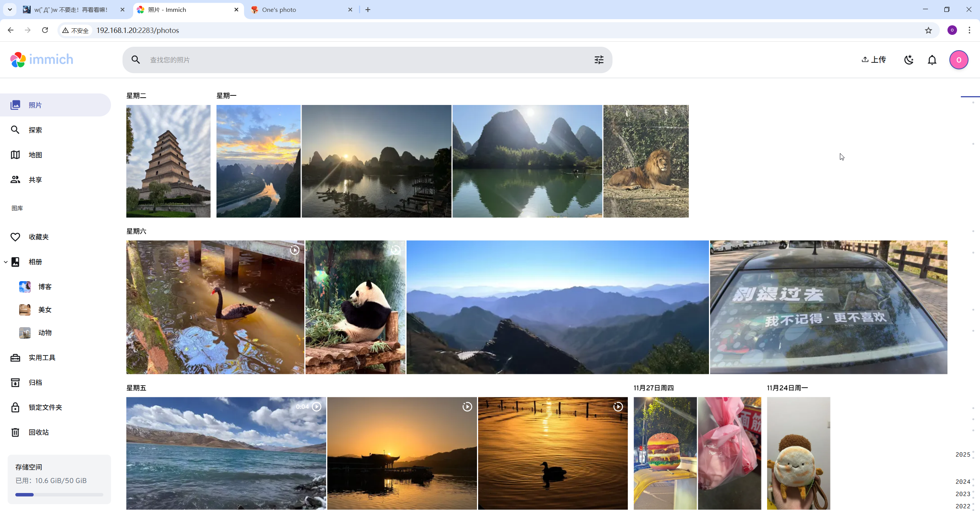Open the 动物 album
The height and width of the screenshot is (511, 980).
[x=44, y=332]
